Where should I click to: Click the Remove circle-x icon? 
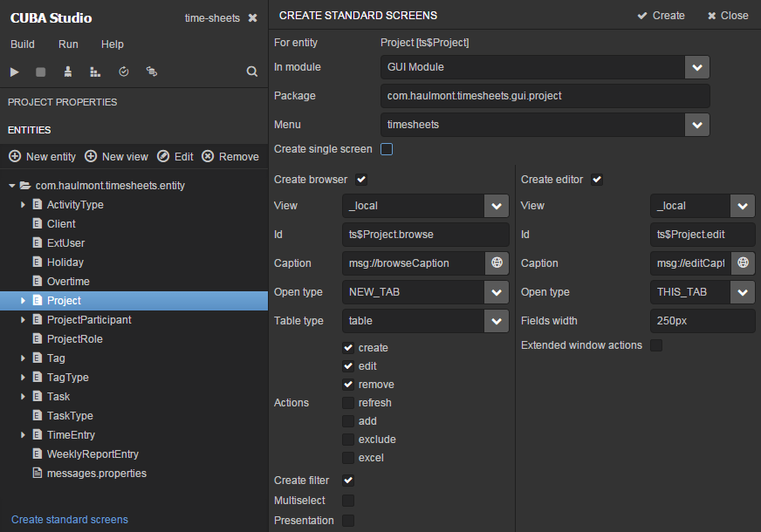coord(208,156)
